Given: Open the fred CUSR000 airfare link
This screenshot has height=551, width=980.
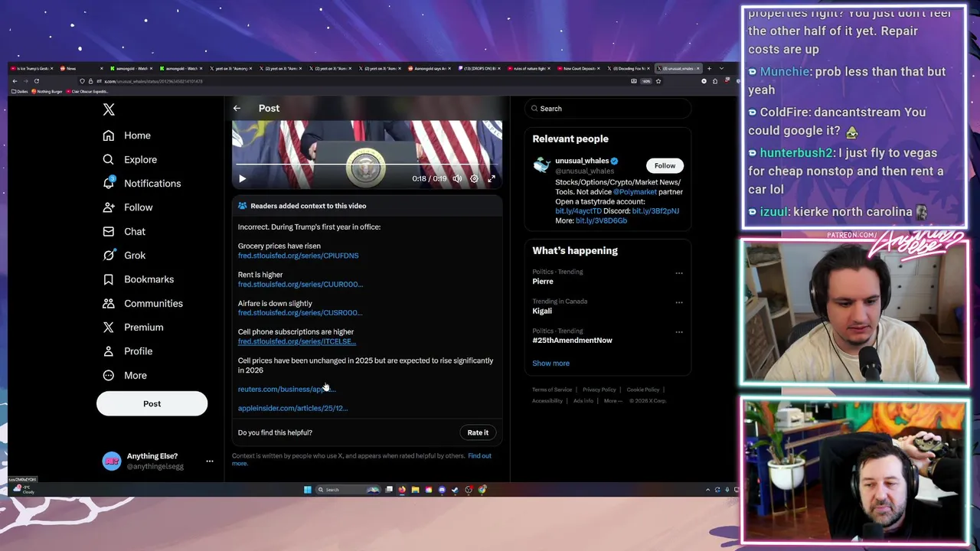Looking at the screenshot, I should pos(300,312).
